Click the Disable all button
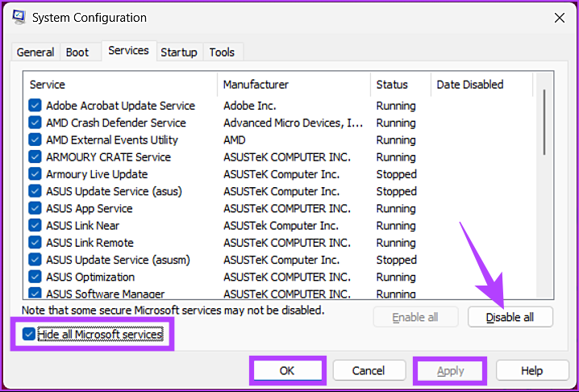 coord(510,317)
